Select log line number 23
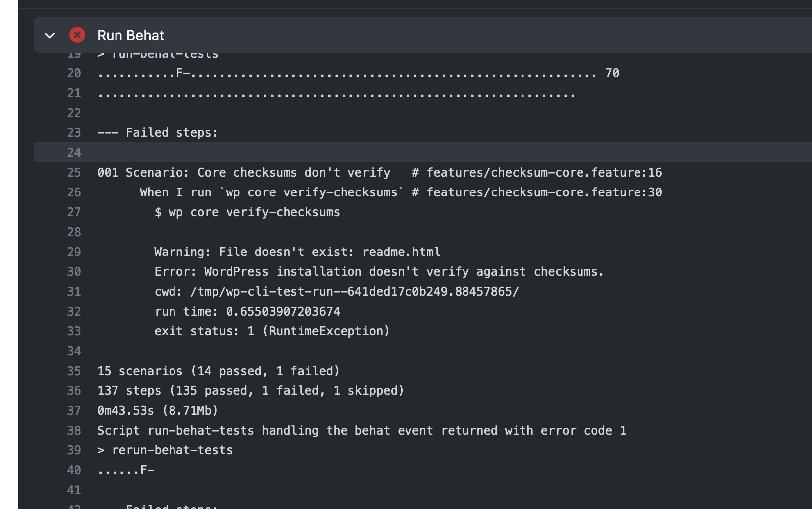 point(74,133)
